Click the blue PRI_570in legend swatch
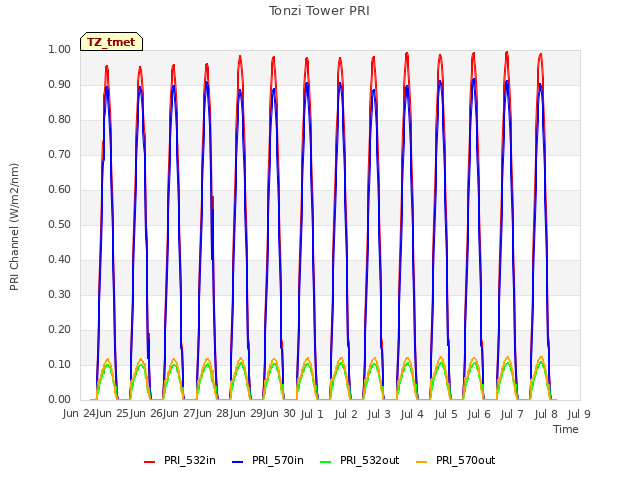 click(x=238, y=462)
